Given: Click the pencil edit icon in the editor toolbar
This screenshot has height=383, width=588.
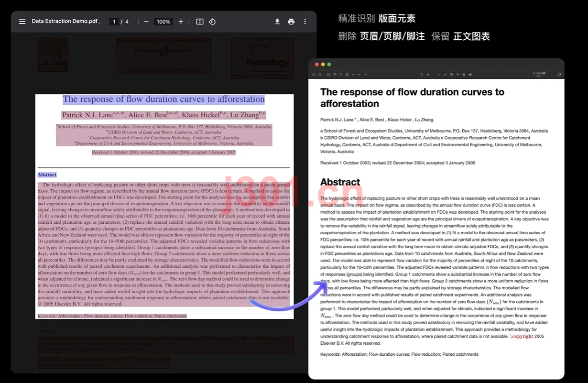Looking at the screenshot, I should (x=445, y=74).
